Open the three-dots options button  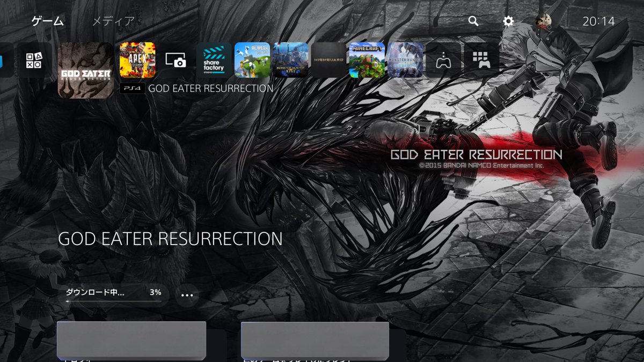[187, 295]
